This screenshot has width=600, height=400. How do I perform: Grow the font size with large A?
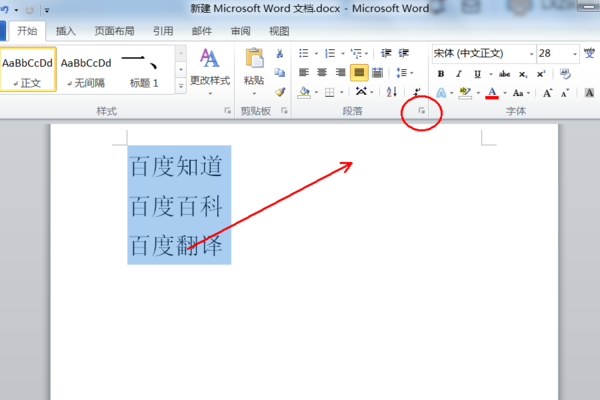point(547,93)
